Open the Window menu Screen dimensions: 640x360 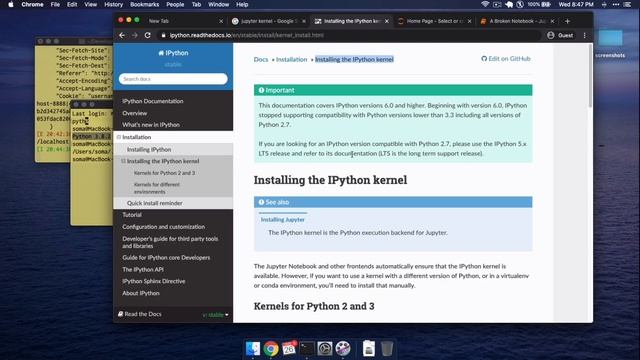point(218,4)
